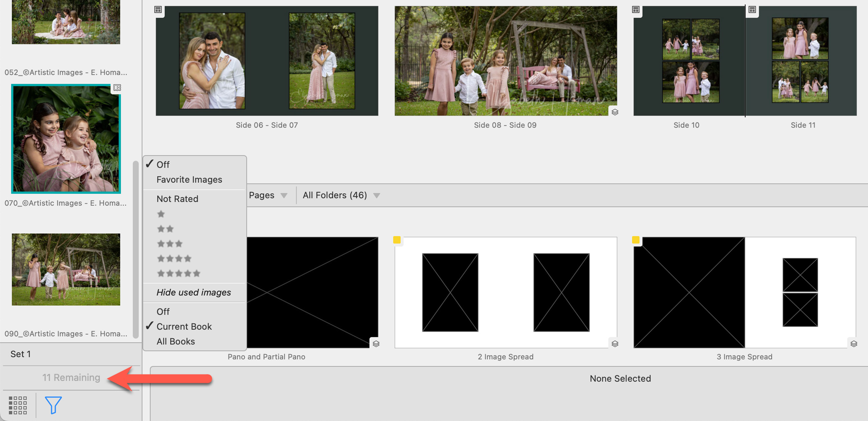Click layout icon on Side 06 spread
The height and width of the screenshot is (421, 868).
pos(158,9)
